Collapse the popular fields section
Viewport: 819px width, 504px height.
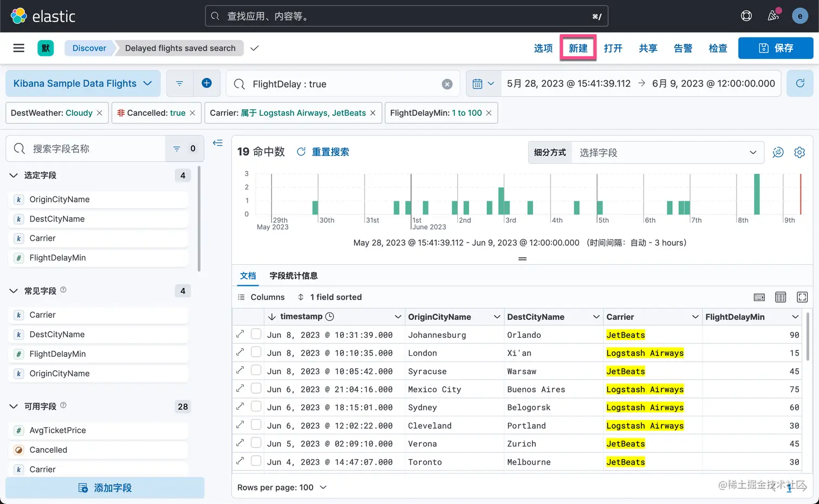point(14,291)
